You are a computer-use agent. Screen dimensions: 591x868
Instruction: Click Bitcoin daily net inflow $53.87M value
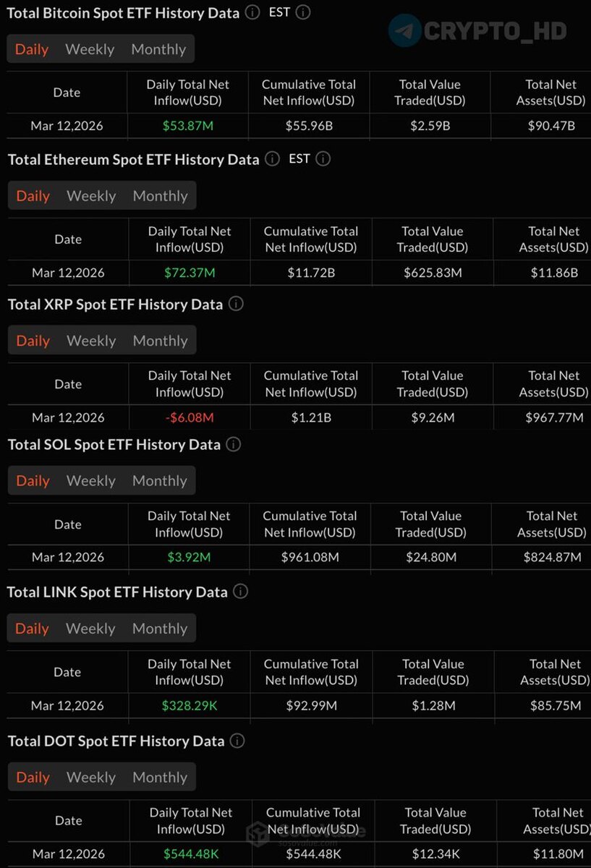coord(188,126)
